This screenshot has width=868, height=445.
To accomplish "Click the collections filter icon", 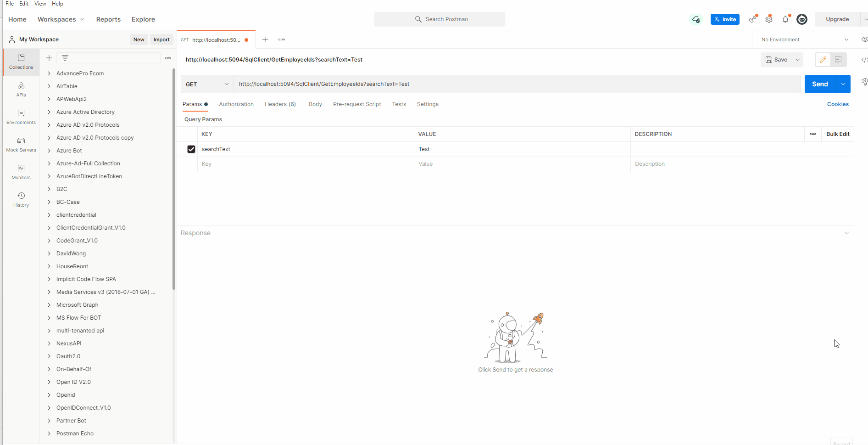I will point(65,58).
